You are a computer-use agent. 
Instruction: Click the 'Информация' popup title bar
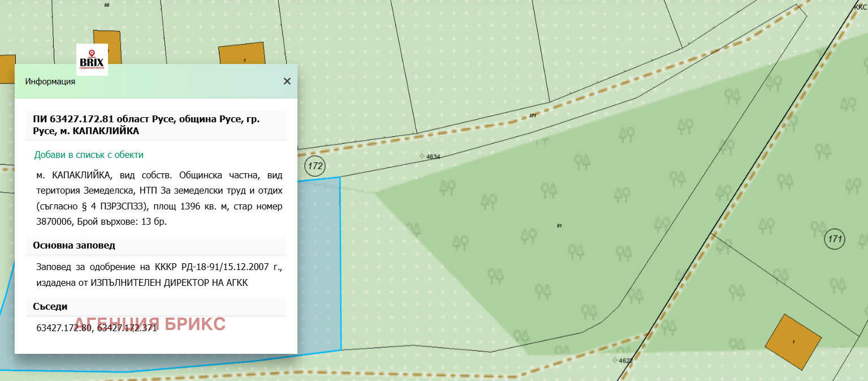pos(141,82)
